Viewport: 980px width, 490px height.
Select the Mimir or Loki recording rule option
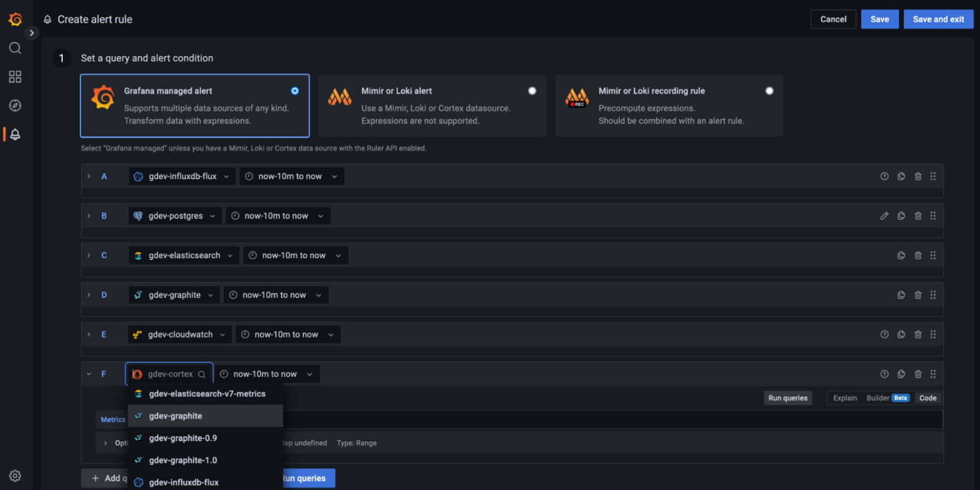tap(770, 90)
